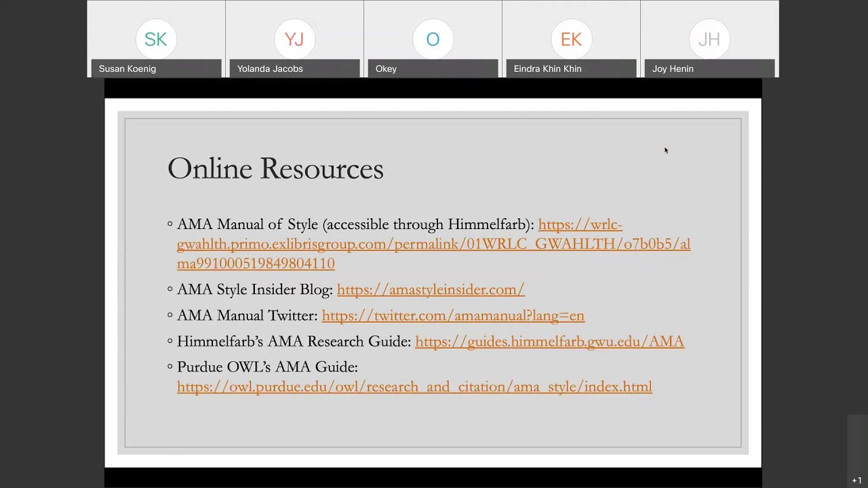This screenshot has width=868, height=488.
Task: Follow the twitter.com/amamanual link
Action: pos(453,315)
